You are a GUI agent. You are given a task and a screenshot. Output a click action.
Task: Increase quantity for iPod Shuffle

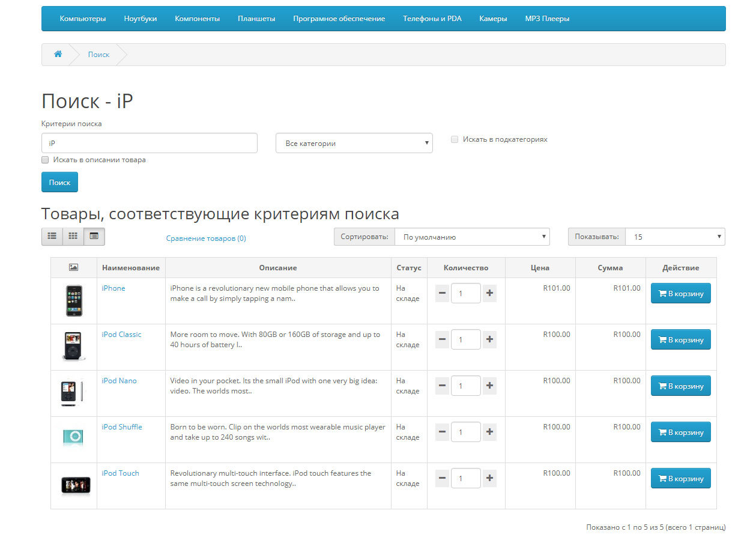click(489, 432)
